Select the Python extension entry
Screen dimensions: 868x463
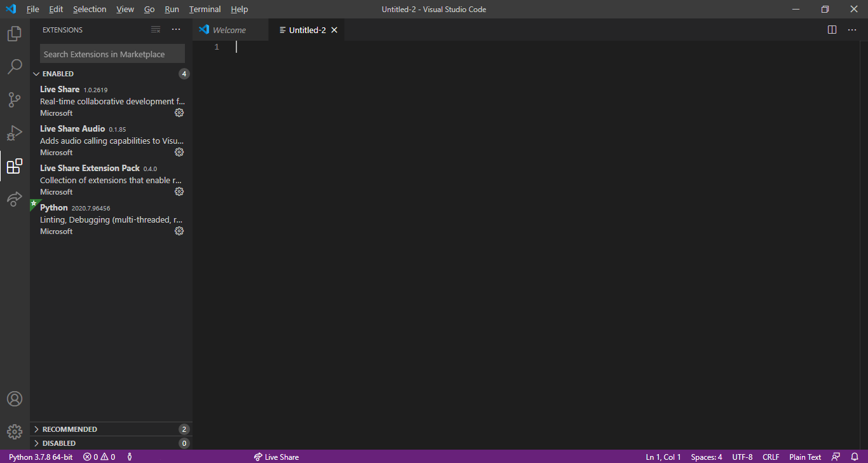point(111,219)
